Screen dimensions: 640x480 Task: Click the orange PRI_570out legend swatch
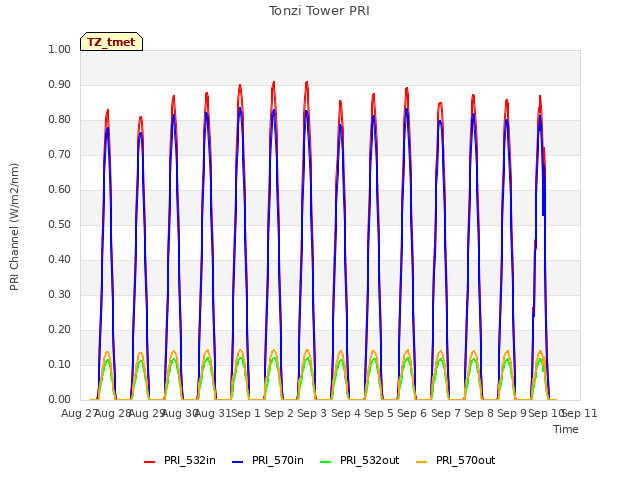(x=422, y=462)
